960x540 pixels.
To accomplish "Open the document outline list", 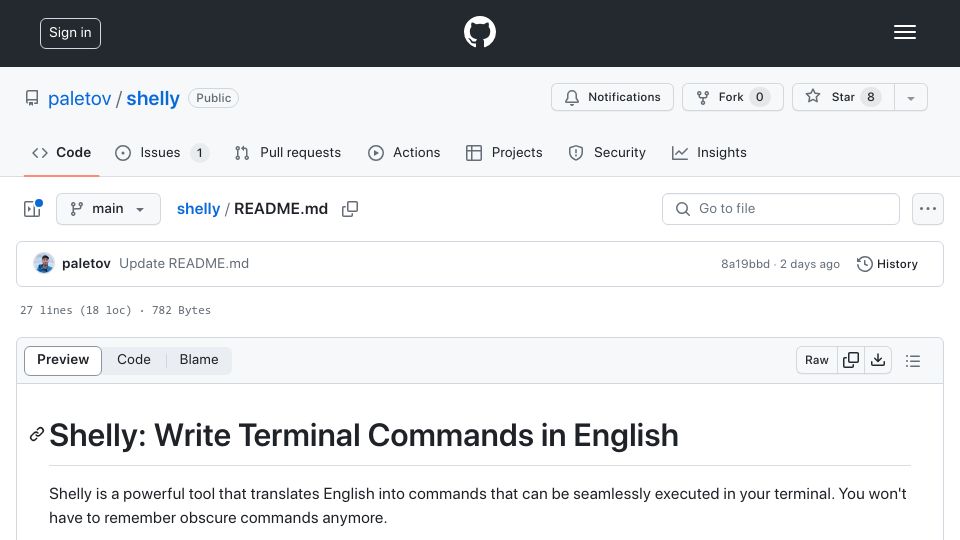I will (913, 361).
